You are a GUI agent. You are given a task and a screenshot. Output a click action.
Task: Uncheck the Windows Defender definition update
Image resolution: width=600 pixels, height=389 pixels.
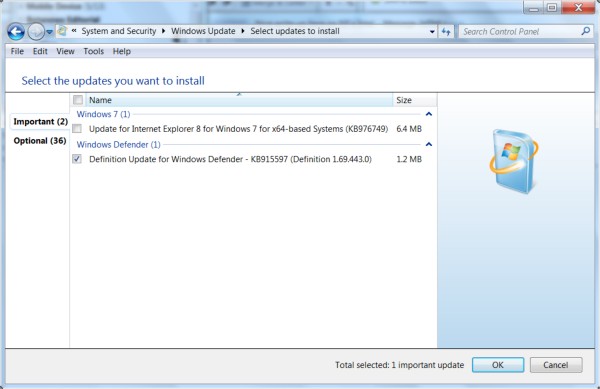77,159
